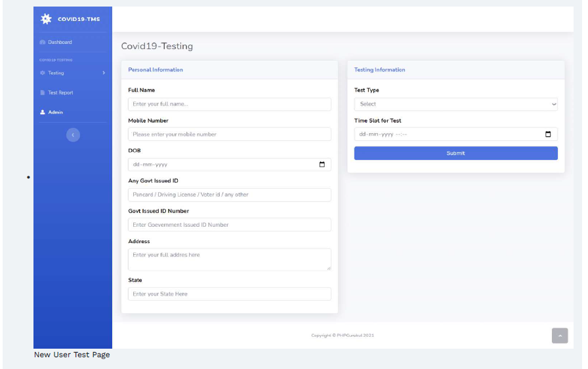Focus the Full Name input field
Image resolution: width=588 pixels, height=369 pixels.
coord(230,104)
